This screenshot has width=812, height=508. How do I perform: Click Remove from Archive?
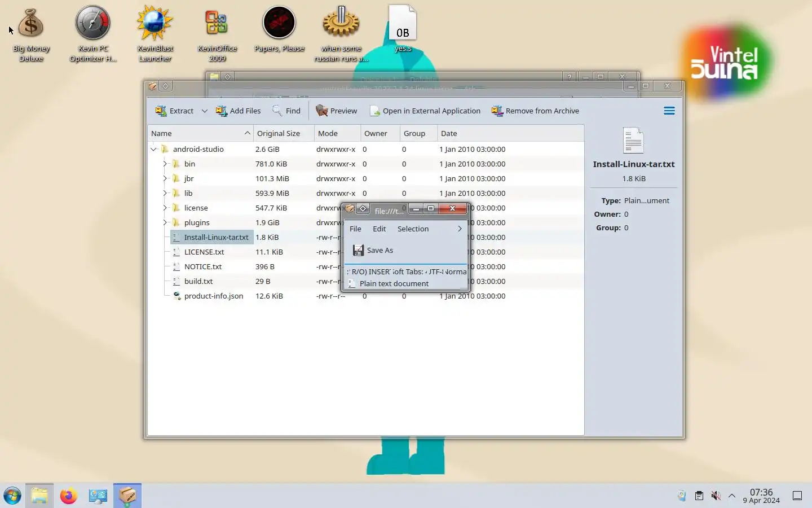[x=535, y=111]
